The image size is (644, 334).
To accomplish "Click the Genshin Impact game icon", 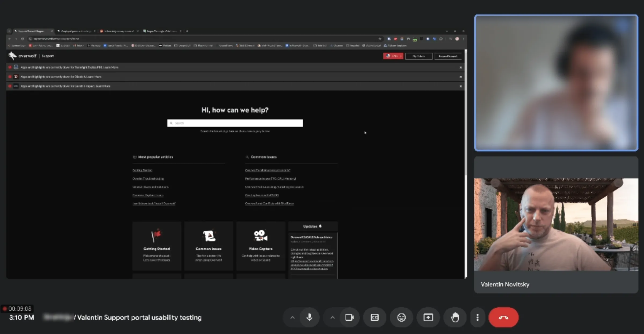I will pyautogui.click(x=16, y=86).
